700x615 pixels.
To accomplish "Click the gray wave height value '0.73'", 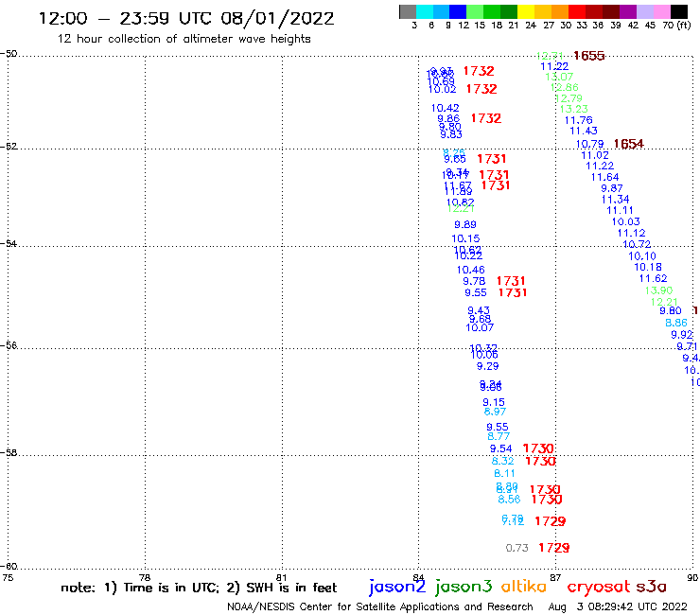I will click(x=517, y=548).
